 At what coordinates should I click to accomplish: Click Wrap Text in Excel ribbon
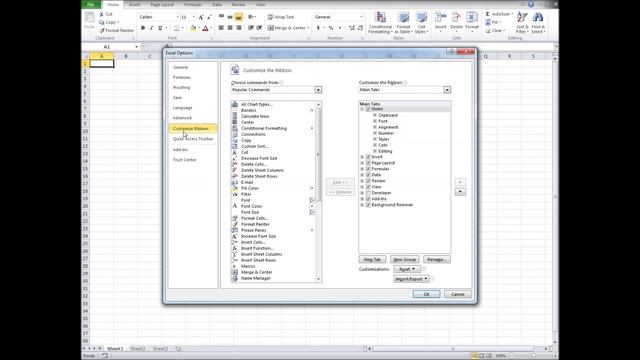tap(281, 17)
